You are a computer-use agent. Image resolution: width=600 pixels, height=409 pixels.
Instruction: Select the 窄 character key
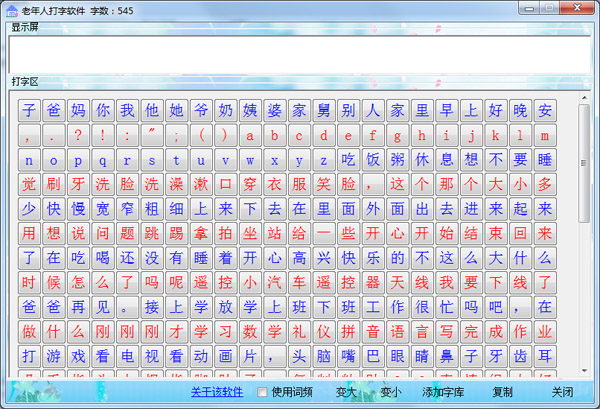[x=127, y=209]
